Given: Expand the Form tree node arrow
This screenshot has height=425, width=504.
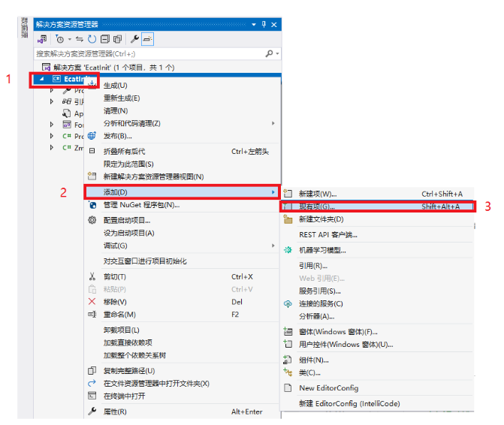Looking at the screenshot, I should point(51,125).
